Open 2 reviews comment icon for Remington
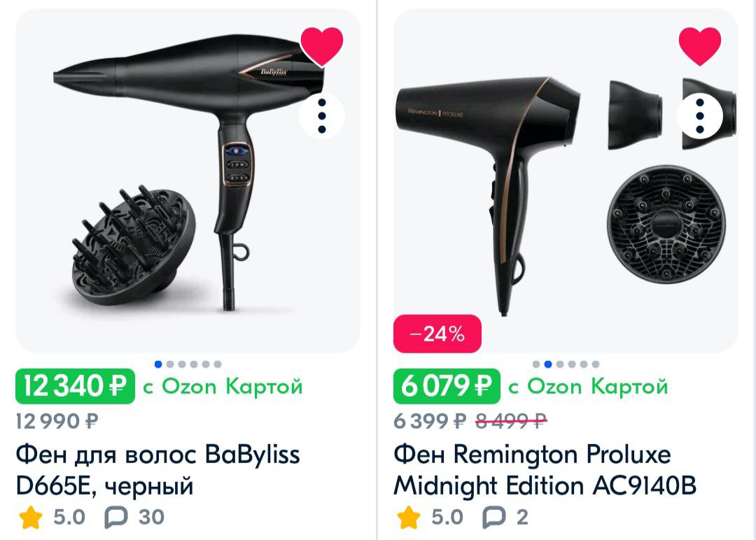The image size is (756, 540). tap(493, 518)
